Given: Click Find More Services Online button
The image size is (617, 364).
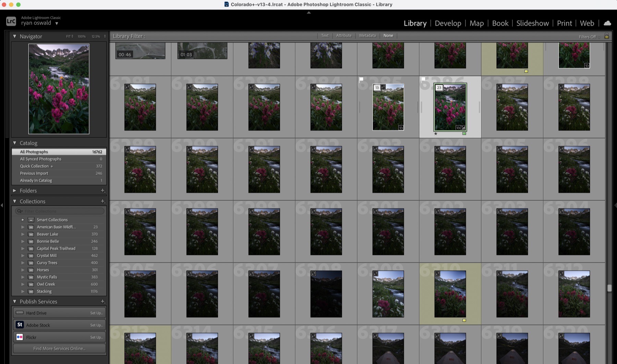Looking at the screenshot, I should (x=59, y=349).
